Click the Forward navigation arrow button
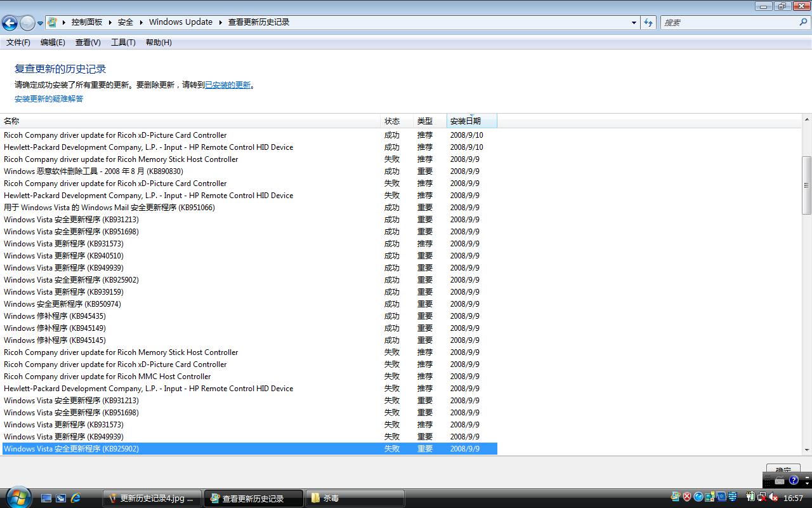This screenshot has width=812, height=508. tap(27, 23)
